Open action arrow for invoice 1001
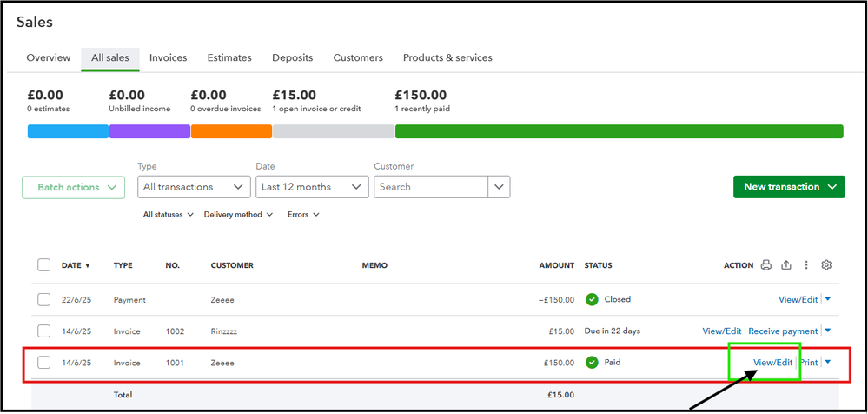This screenshot has width=868, height=414. pos(827,362)
